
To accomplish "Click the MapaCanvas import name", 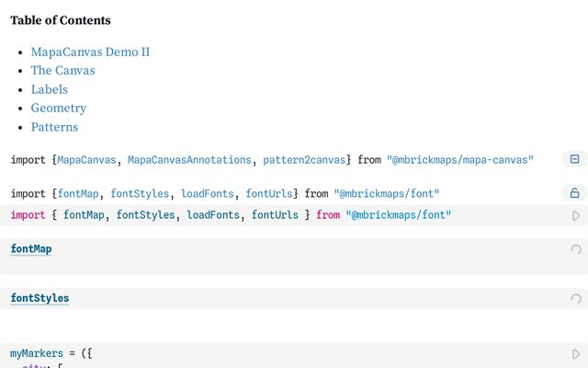I will (86, 160).
